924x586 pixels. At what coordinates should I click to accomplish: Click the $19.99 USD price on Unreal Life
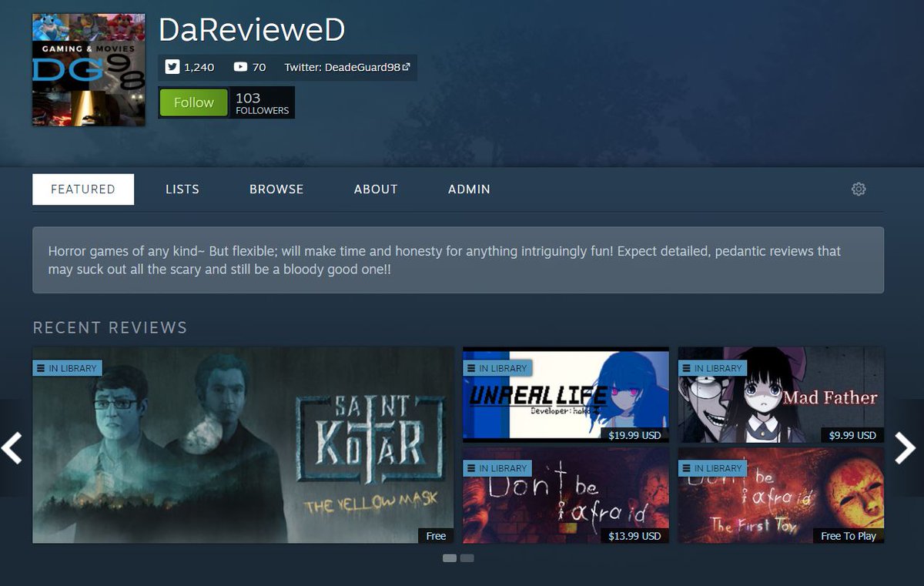click(634, 435)
